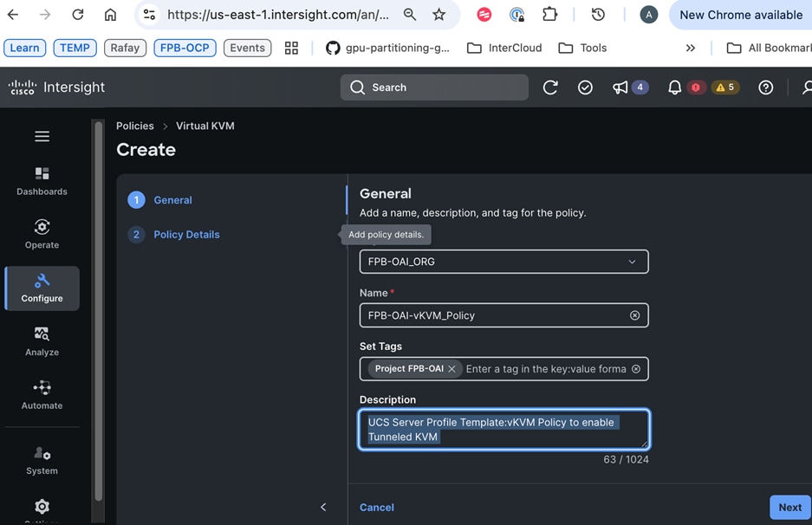Bookmark this page with star icon

pyautogui.click(x=439, y=15)
